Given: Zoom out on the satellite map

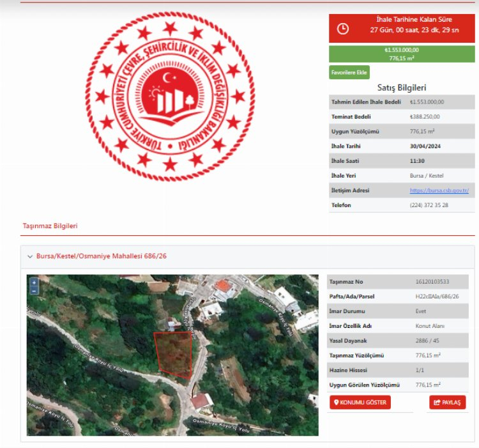Looking at the screenshot, I should 34,290.
